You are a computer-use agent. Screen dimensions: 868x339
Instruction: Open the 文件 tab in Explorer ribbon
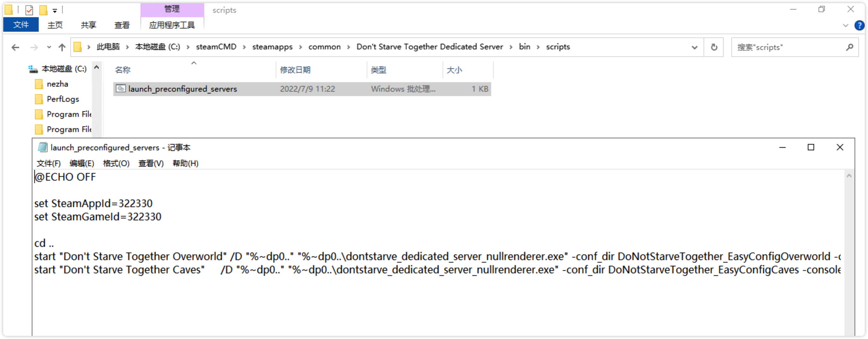[x=21, y=25]
